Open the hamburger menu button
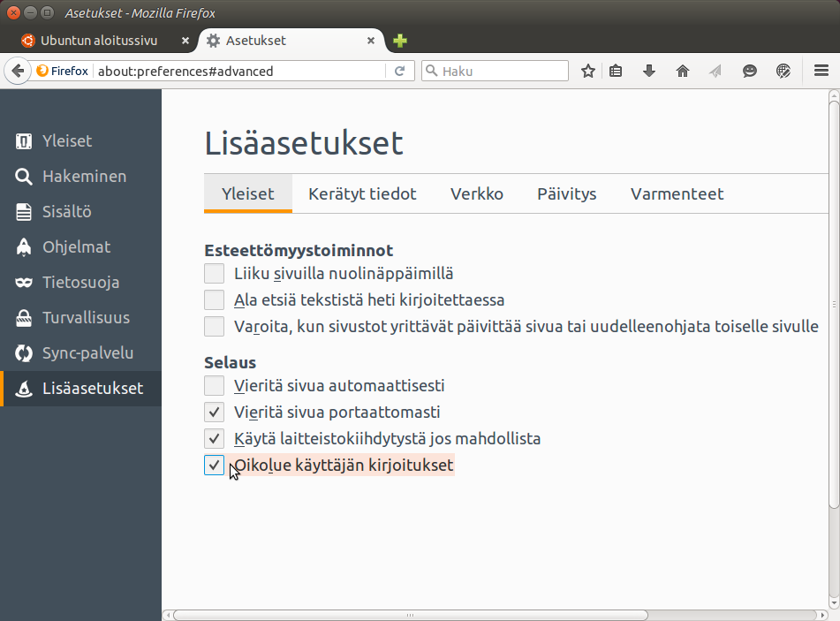 click(821, 72)
